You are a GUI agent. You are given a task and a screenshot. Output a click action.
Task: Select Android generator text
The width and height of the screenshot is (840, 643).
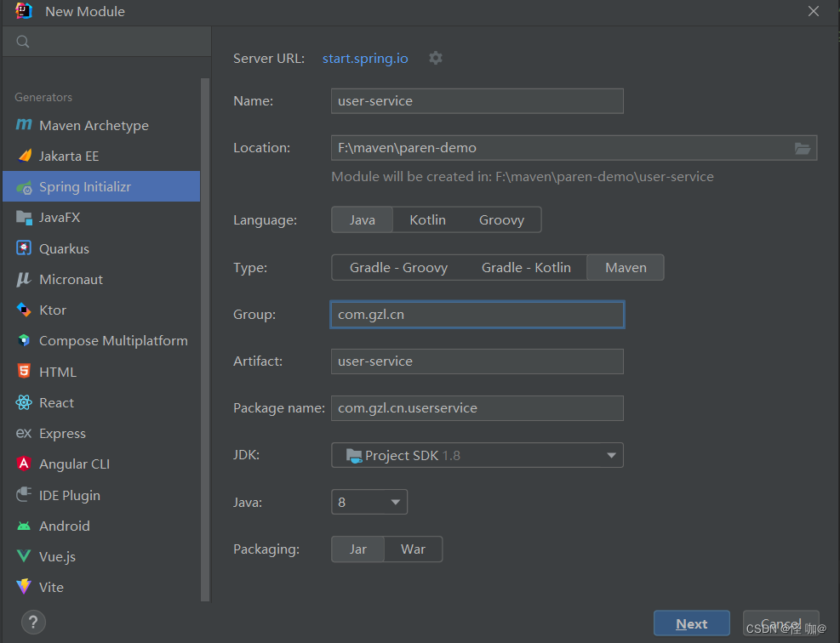65,526
